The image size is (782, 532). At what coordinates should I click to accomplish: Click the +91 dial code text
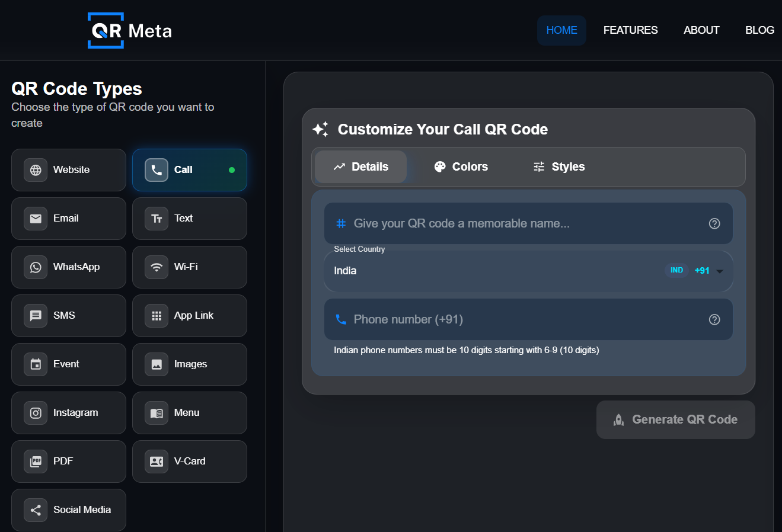coord(702,271)
